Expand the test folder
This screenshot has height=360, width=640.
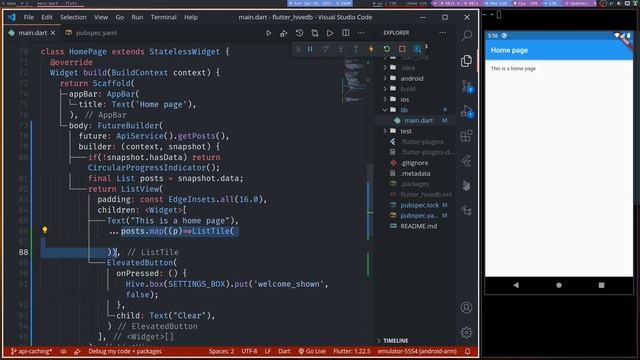[x=414, y=131]
